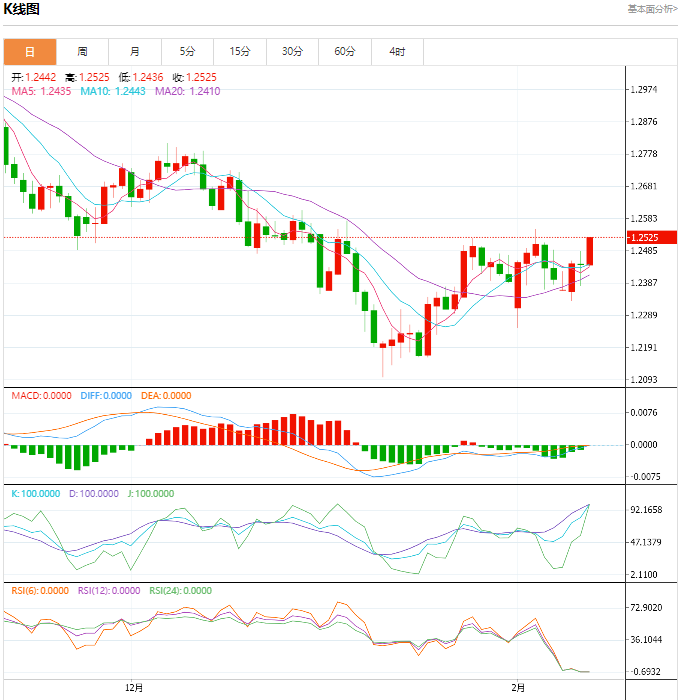Select the 周 weekly tab
The image size is (680, 700).
82,52
